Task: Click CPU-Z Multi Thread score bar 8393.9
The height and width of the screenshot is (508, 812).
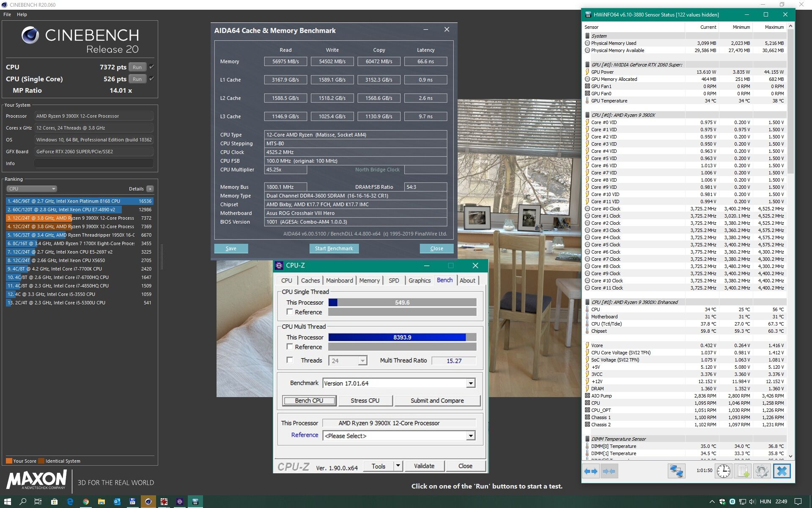Action: coord(402,337)
